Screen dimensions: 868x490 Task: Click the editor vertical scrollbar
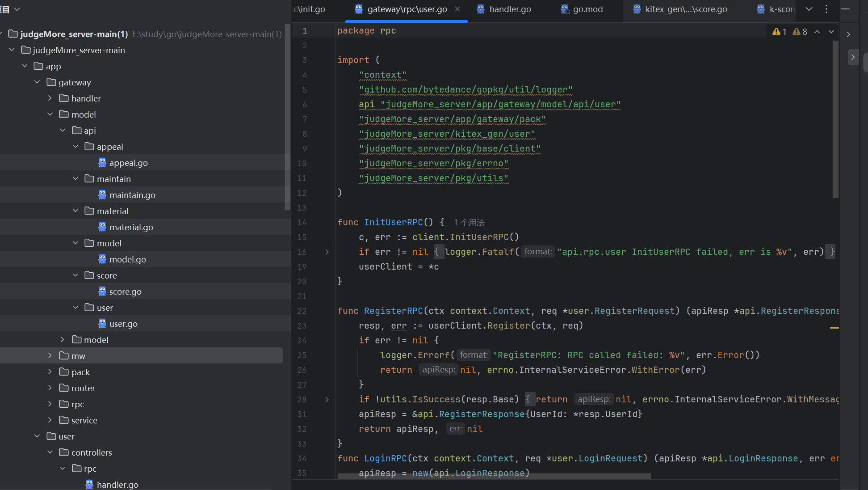point(835,120)
